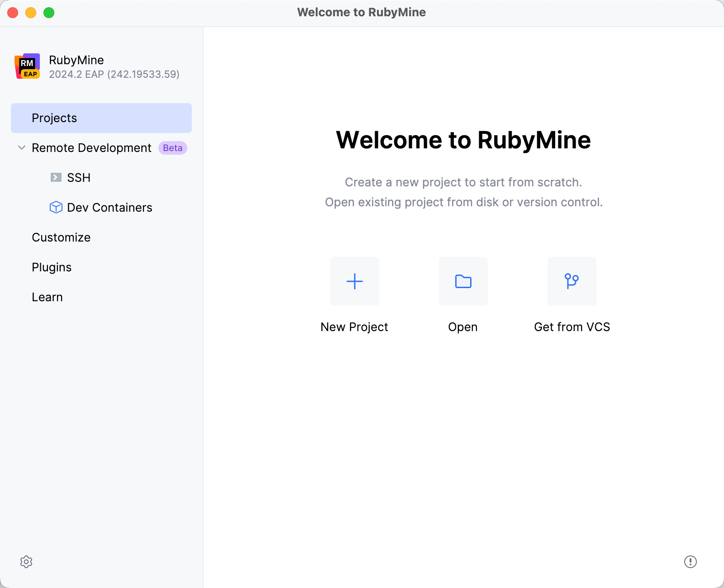Open the SSH remote option
This screenshot has width=724, height=588.
click(79, 178)
